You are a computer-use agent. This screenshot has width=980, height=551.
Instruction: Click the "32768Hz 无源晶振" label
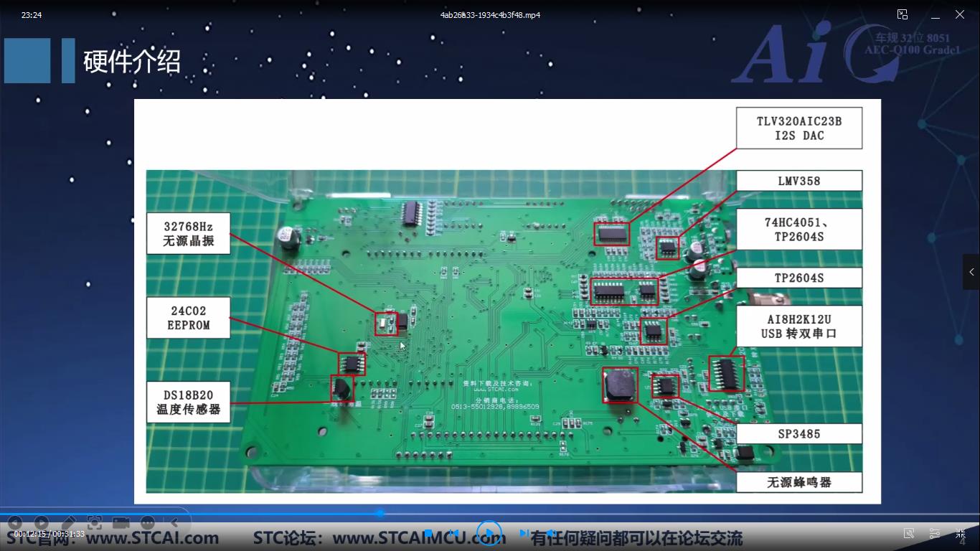point(189,234)
